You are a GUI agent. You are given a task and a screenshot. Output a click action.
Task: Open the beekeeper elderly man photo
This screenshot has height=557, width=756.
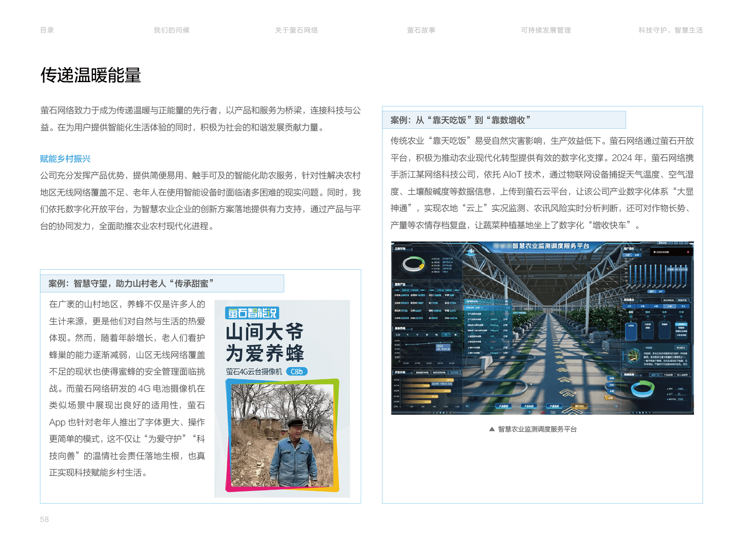[282, 435]
